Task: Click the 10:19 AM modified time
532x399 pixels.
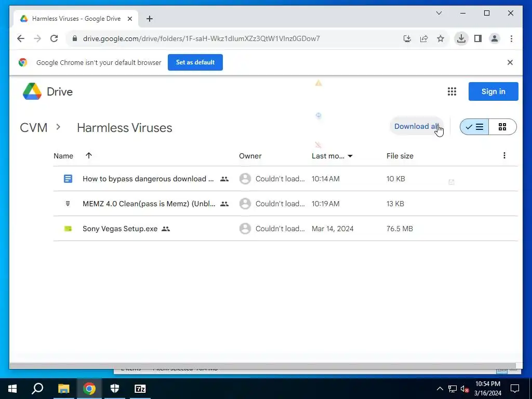Action: coord(325,204)
